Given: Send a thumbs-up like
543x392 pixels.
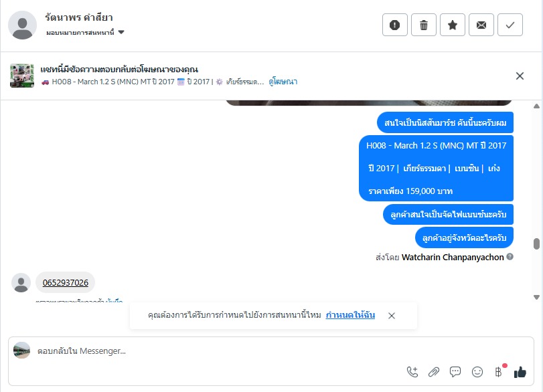Looking at the screenshot, I should [x=520, y=372].
